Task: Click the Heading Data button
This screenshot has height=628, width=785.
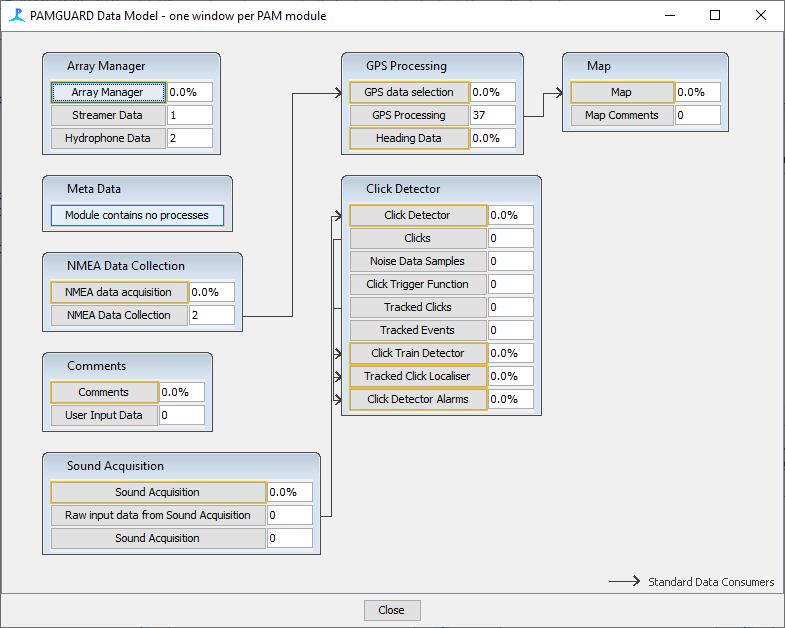Action: (x=409, y=138)
